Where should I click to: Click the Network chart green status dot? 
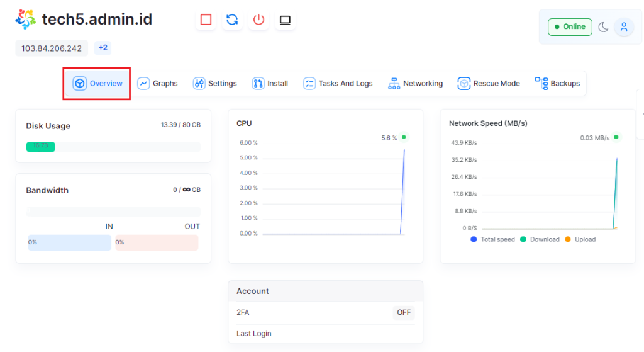coord(616,137)
